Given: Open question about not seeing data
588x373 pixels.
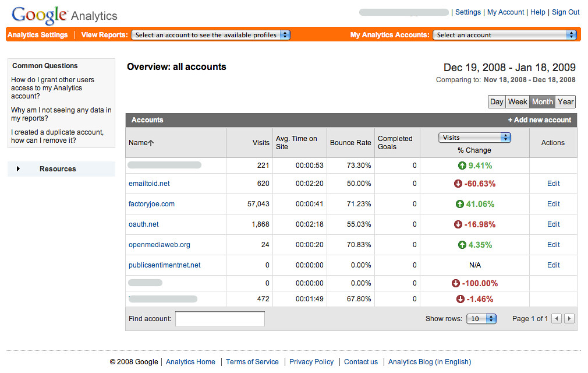Looking at the screenshot, I should (61, 114).
